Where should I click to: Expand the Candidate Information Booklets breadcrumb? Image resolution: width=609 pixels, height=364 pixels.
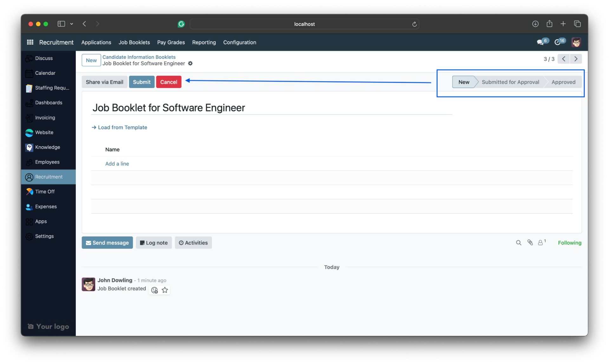point(138,57)
